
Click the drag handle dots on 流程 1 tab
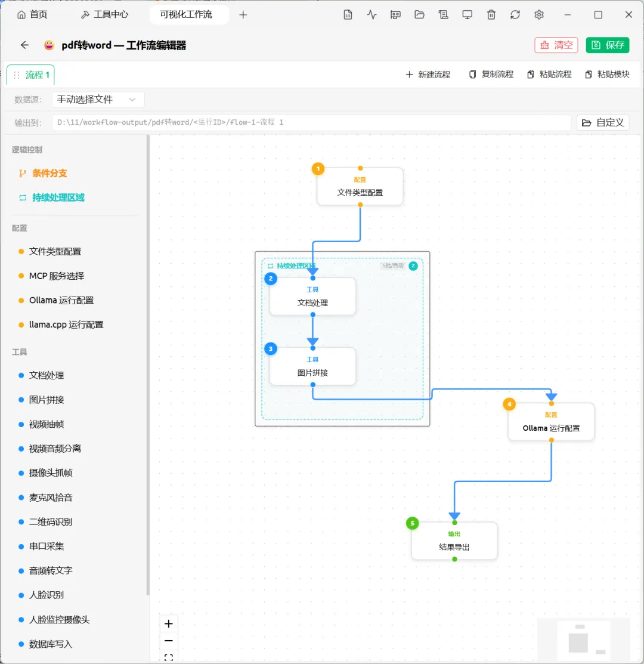pos(17,75)
